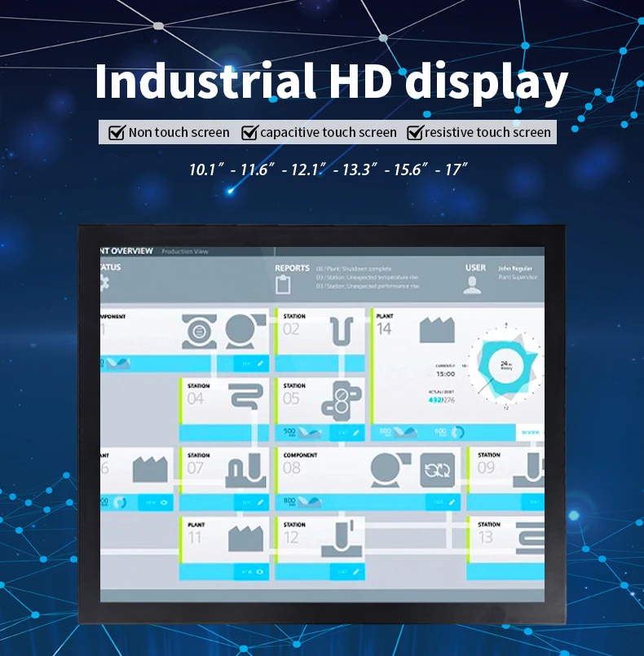
Task: Select the first Component round valve icon
Action: 199,332
